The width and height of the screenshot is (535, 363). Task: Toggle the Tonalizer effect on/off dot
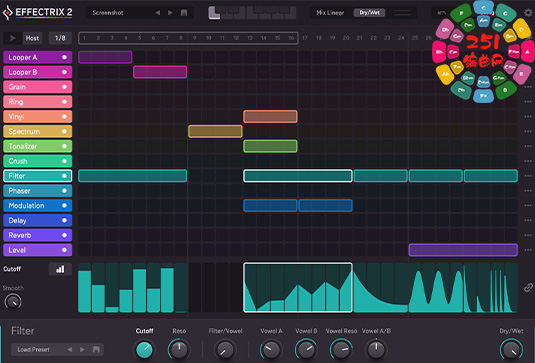(64, 146)
